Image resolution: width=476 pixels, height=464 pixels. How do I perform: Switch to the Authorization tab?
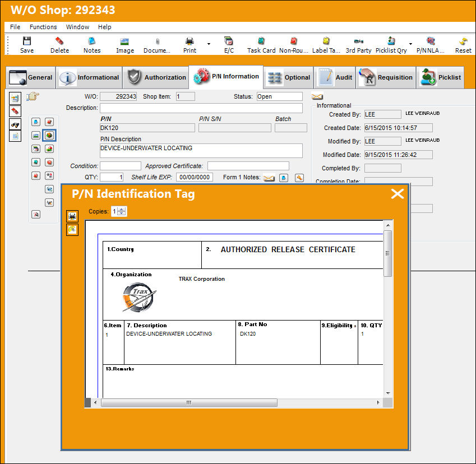click(156, 77)
